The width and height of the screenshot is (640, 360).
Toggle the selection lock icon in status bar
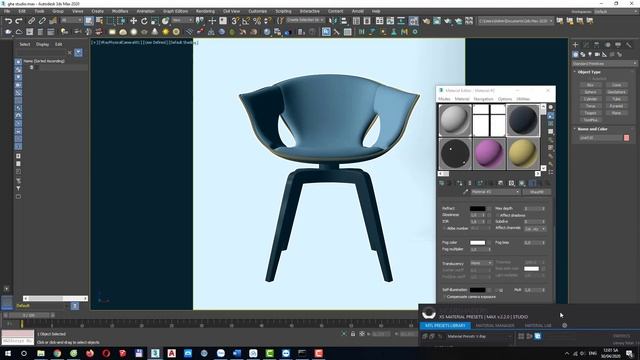tap(353, 334)
